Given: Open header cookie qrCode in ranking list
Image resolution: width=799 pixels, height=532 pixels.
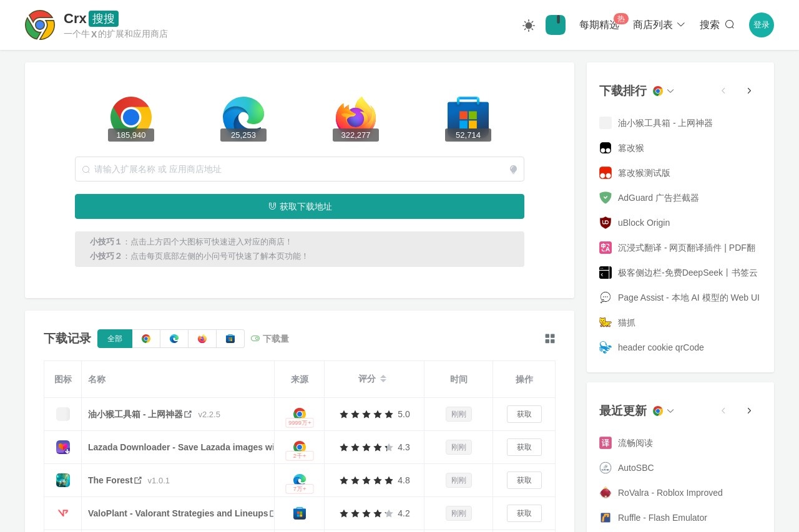Looking at the screenshot, I should pyautogui.click(x=661, y=347).
